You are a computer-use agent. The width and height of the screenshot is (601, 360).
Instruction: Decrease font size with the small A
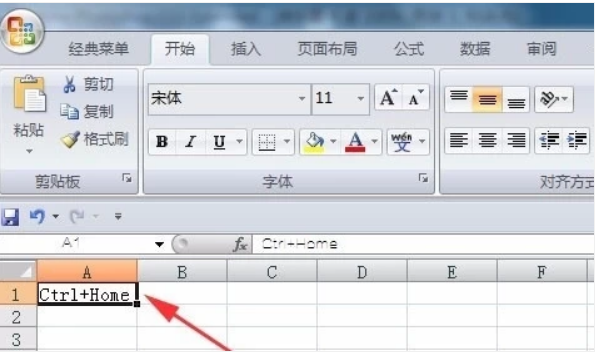tap(415, 98)
